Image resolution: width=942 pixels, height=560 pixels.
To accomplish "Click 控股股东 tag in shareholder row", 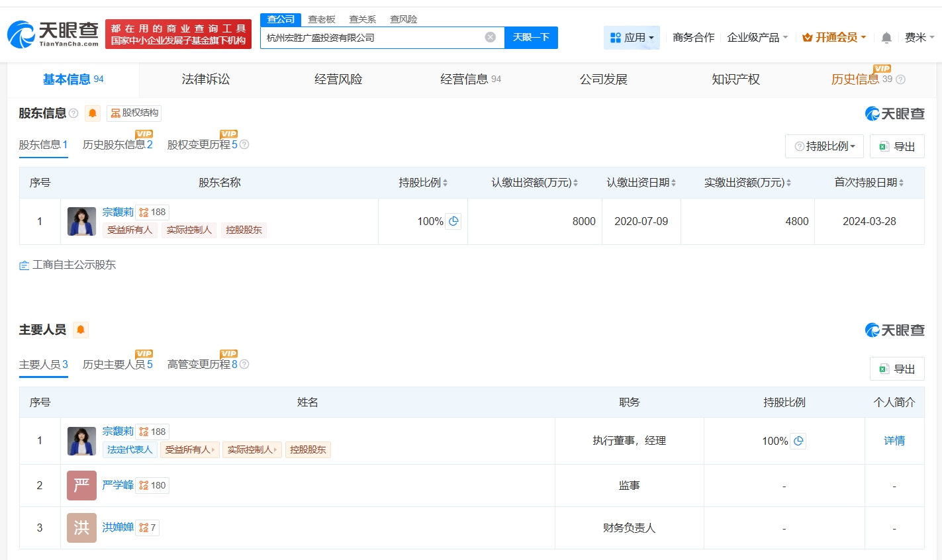I will (x=244, y=230).
